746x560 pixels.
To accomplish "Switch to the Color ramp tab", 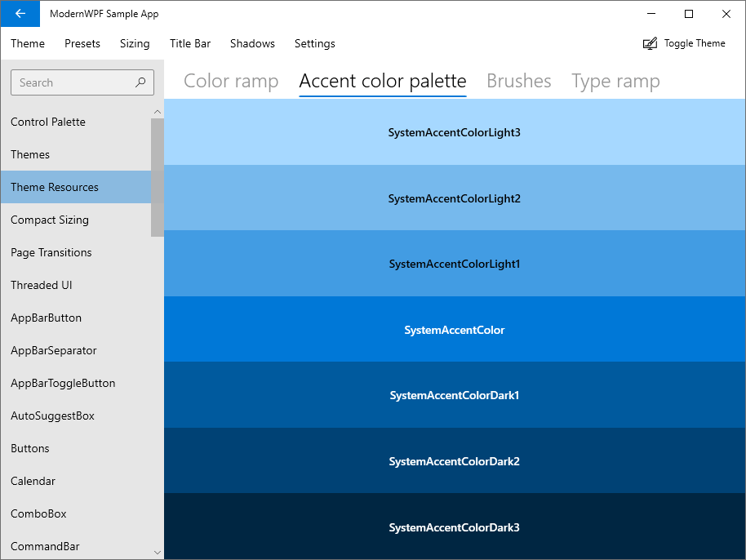I will point(231,81).
